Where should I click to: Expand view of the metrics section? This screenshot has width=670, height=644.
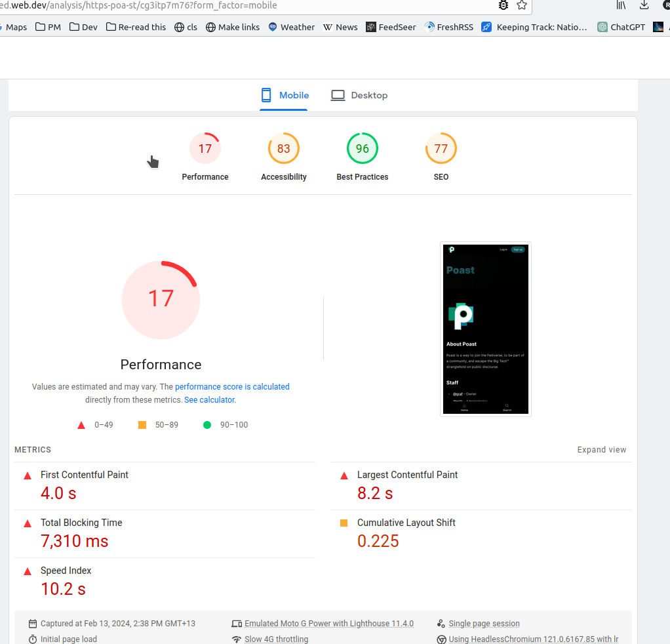tap(601, 450)
